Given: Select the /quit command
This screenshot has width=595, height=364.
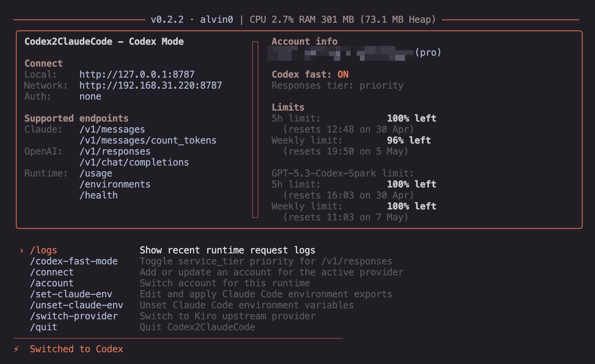Looking at the screenshot, I should pyautogui.click(x=44, y=327).
